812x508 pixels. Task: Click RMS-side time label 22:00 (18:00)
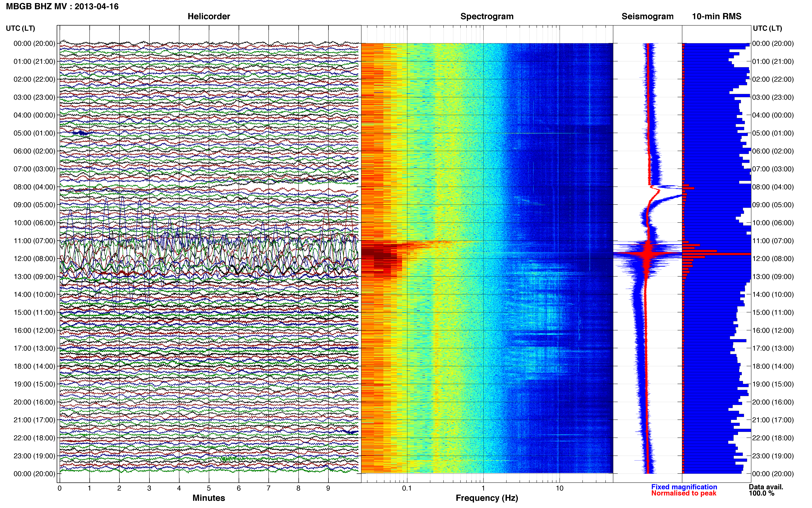(x=773, y=438)
